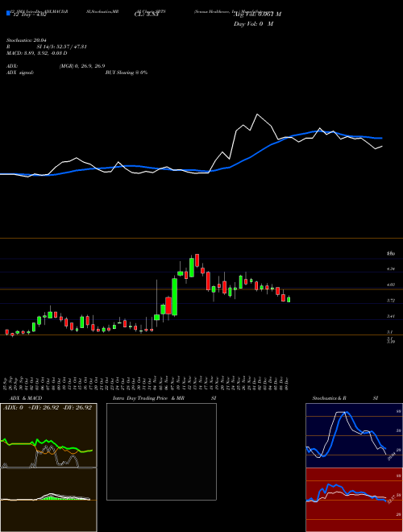Click the 'ADX: 0 +DY: 26.92 -DY: 26.92' header
Viewport: 403px width, 532px height.
(48, 407)
